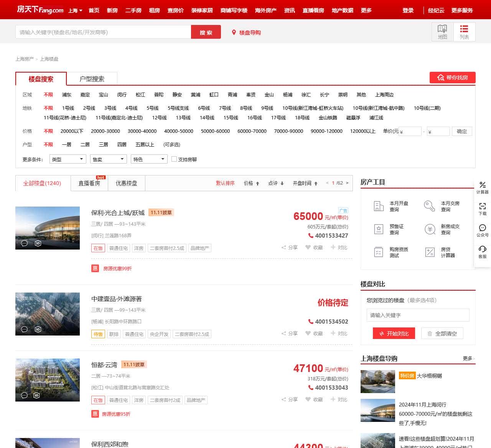Expand the 售卖 dropdown

coord(108,159)
